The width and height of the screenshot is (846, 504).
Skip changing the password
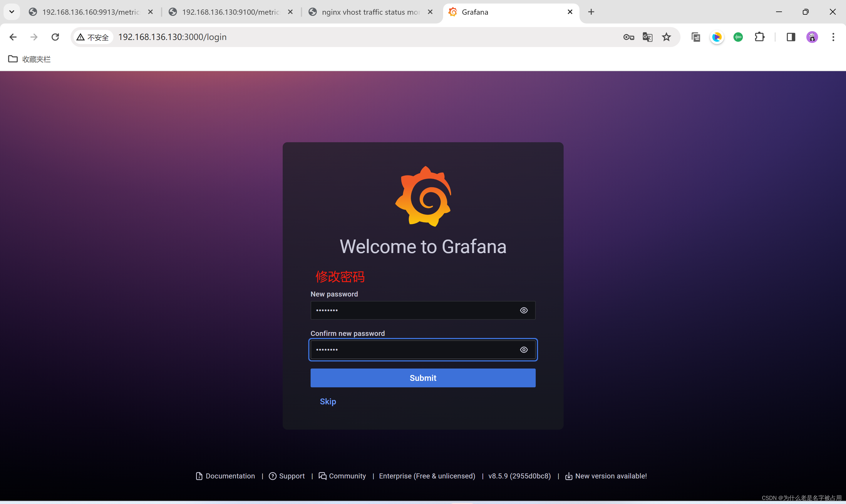(x=328, y=401)
